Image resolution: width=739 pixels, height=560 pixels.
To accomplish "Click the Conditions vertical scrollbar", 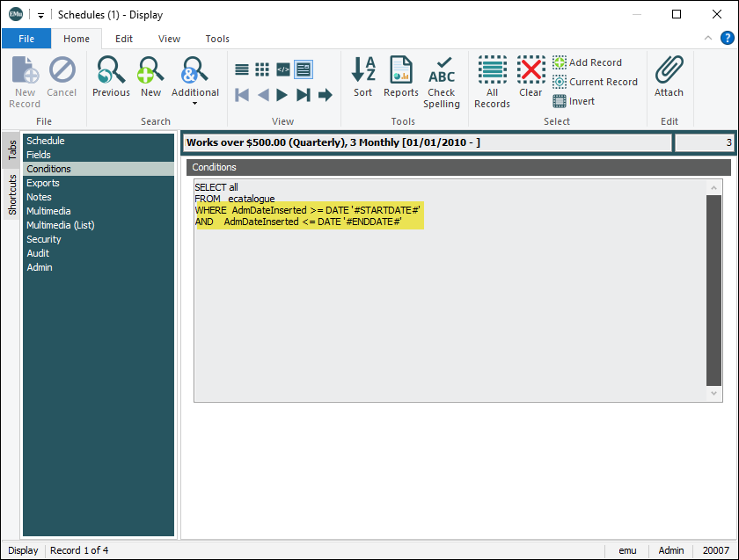I will tap(714, 290).
